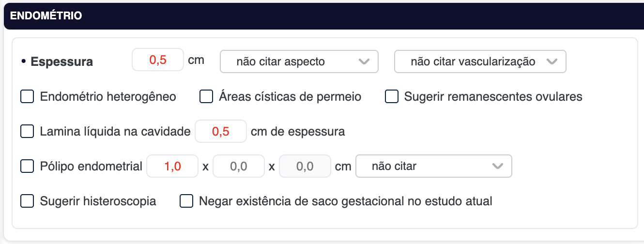Open the 'não citar aspecto' dropdown
The width and height of the screenshot is (644, 244).
point(299,61)
